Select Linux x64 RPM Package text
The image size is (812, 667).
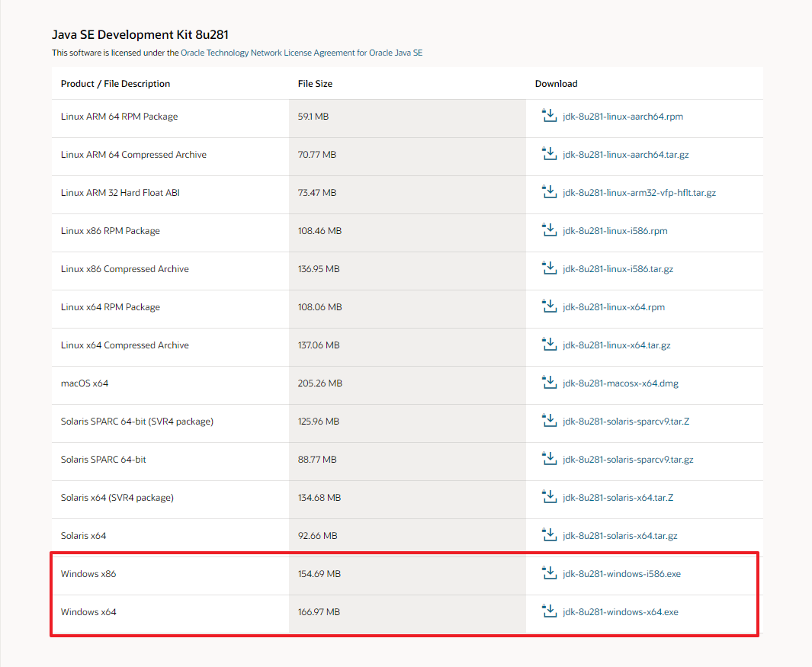coord(111,307)
